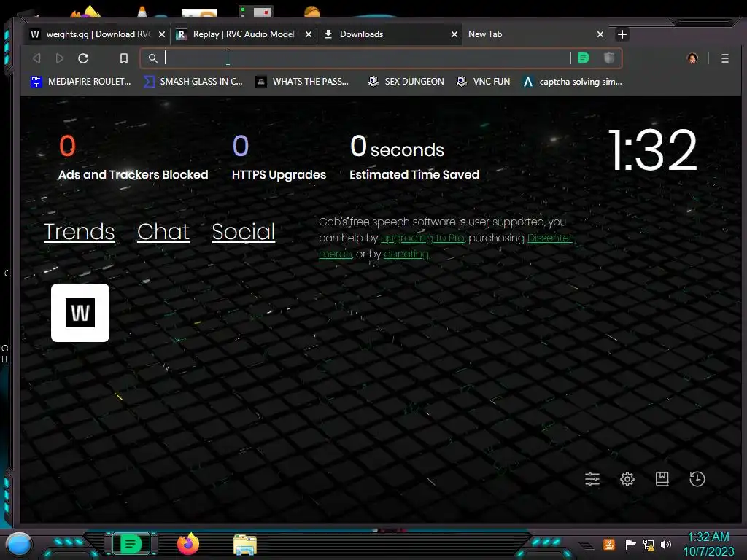The height and width of the screenshot is (560, 747).
Task: Switch to the Replay RVC Audio Model tab
Action: coord(244,34)
